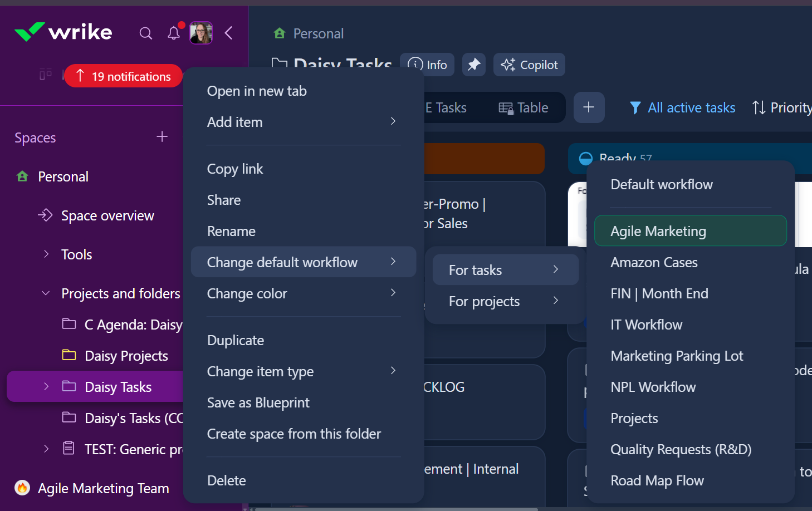Open the notifications bell
Image resolution: width=812 pixels, height=511 pixels.
coord(174,33)
